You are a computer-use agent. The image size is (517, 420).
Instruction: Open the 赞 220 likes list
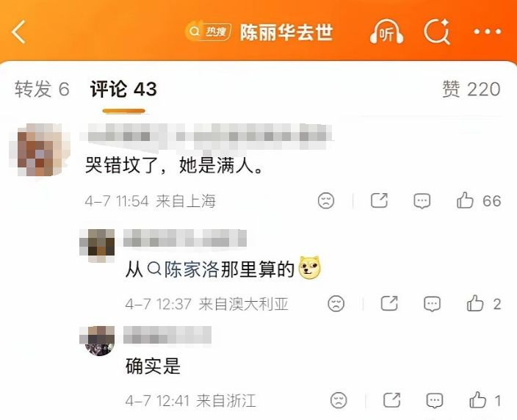point(471,89)
